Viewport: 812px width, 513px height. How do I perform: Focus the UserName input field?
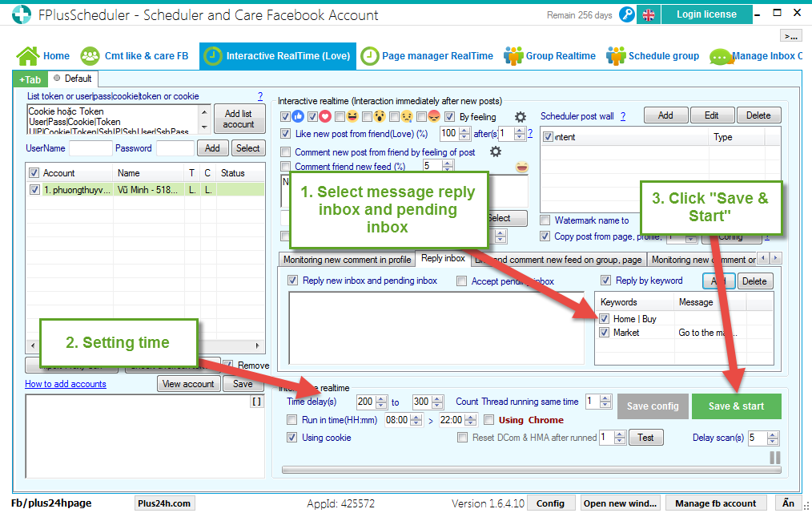click(90, 148)
